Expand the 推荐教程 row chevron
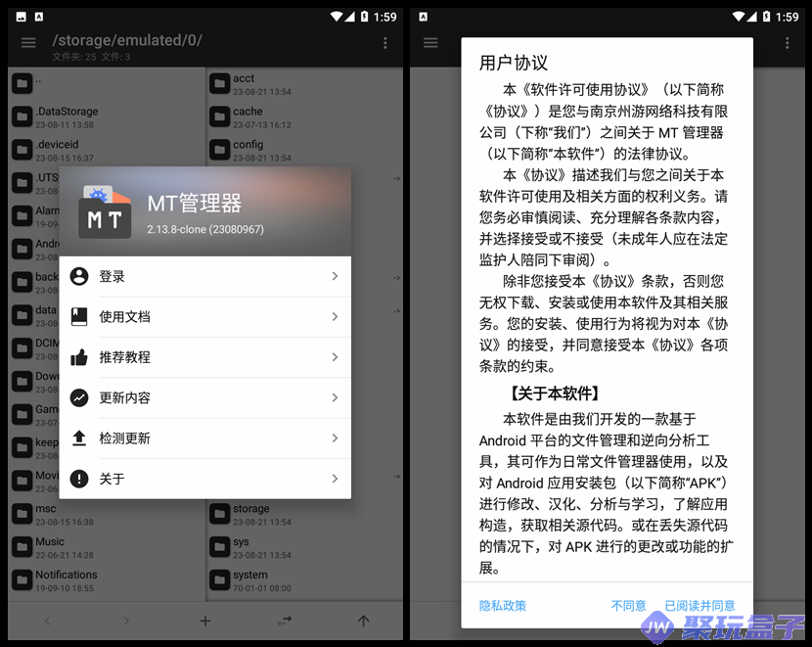This screenshot has width=812, height=647. pyautogui.click(x=335, y=357)
